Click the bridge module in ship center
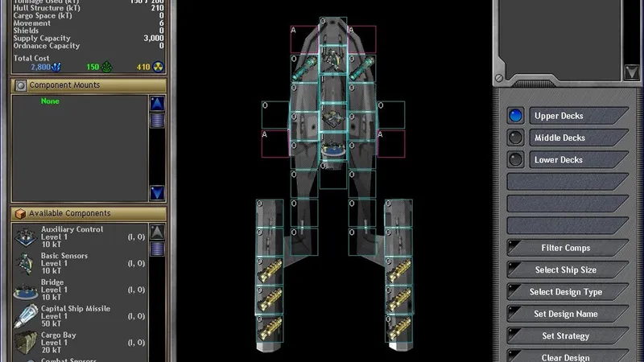This screenshot has width=644, height=362. [332, 118]
